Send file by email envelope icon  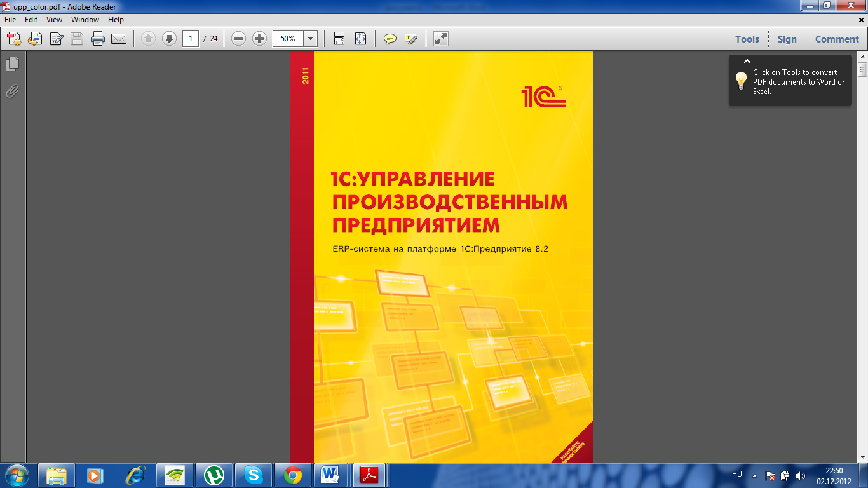[x=119, y=39]
